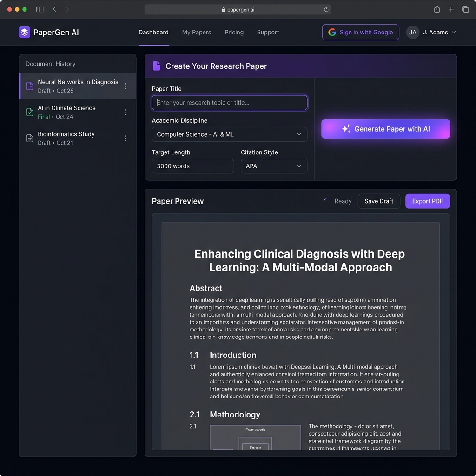This screenshot has height=476, width=476.
Task: Click the PaperGen AI brand name
Action: click(x=56, y=33)
